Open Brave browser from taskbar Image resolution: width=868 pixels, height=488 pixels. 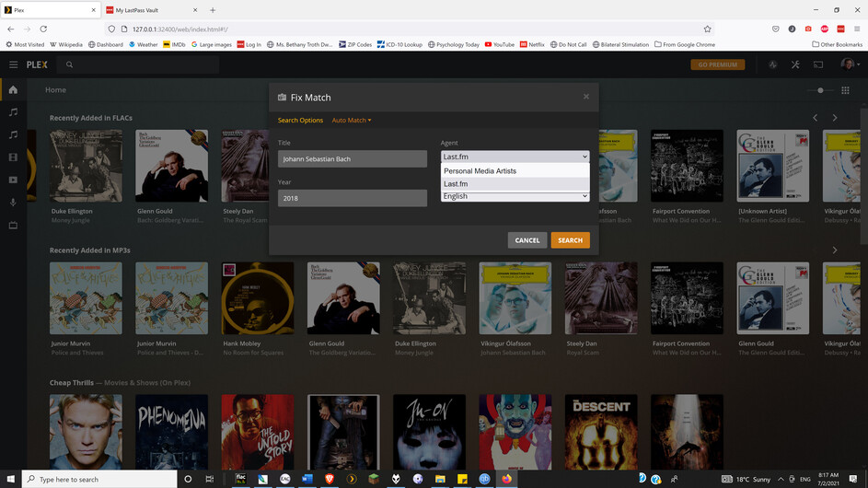pos(330,479)
